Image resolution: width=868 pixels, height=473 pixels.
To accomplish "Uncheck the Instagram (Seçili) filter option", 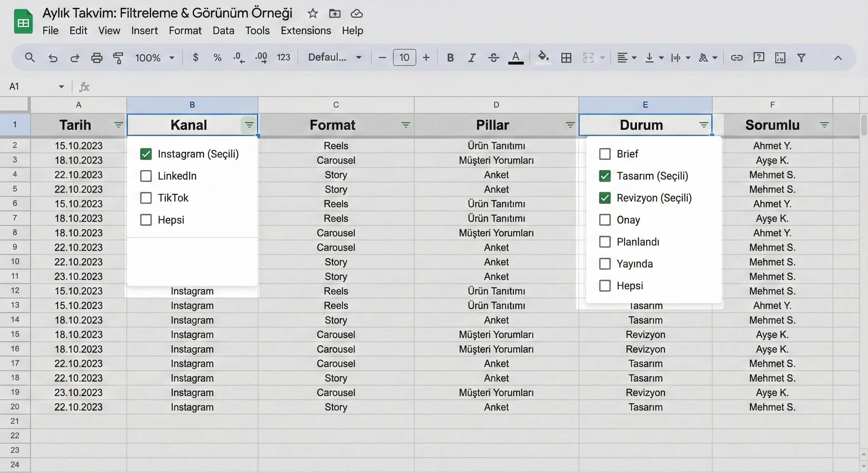I will pos(146,154).
